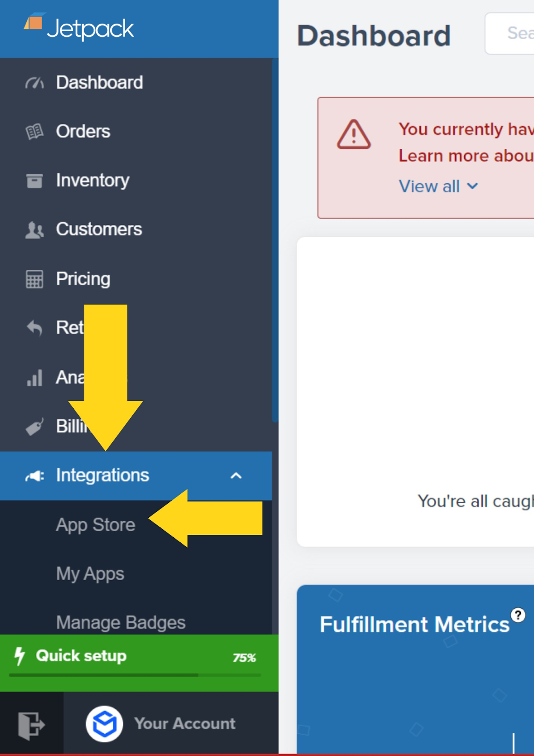
Task: Click the "You're all caught" message
Action: coord(475,501)
